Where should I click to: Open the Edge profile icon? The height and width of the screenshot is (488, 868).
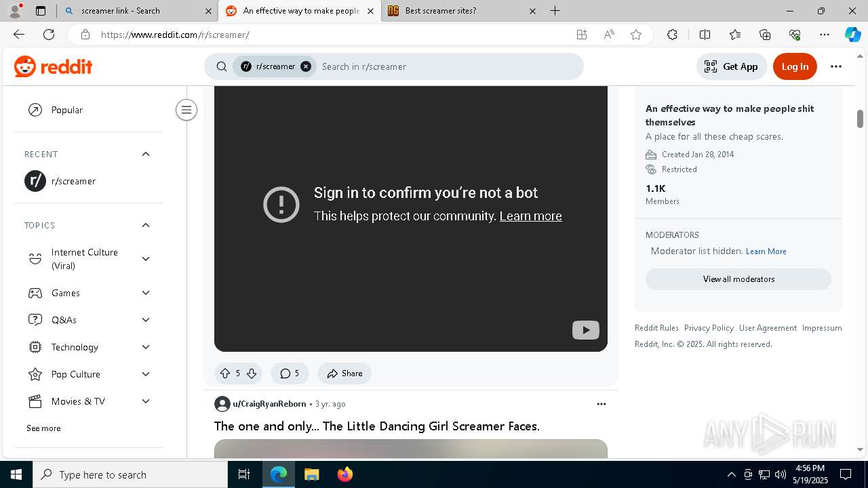15,11
